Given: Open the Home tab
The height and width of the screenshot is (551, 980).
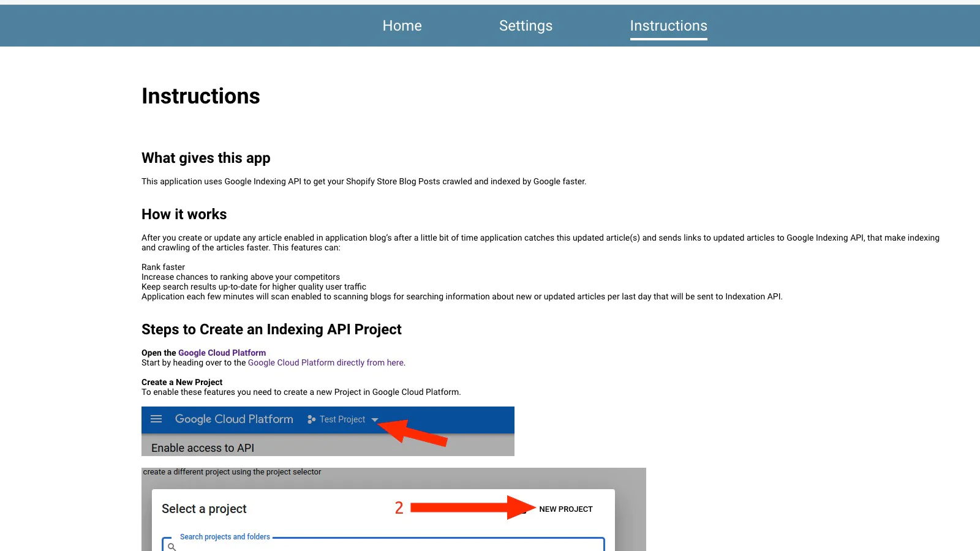Looking at the screenshot, I should click(402, 26).
